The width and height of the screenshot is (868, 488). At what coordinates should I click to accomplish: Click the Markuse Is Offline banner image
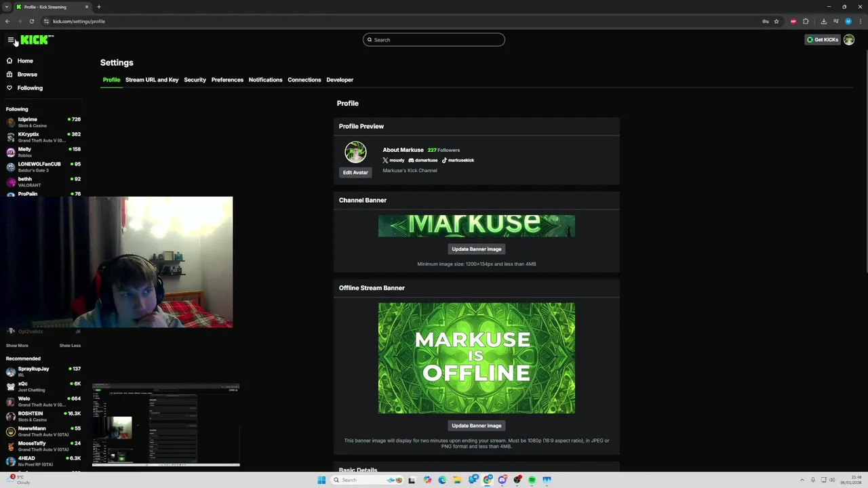(476, 358)
